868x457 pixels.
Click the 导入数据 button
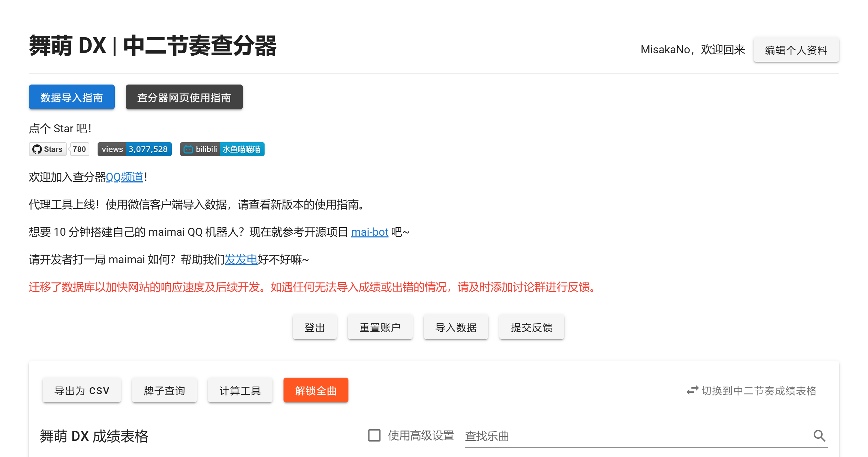456,327
